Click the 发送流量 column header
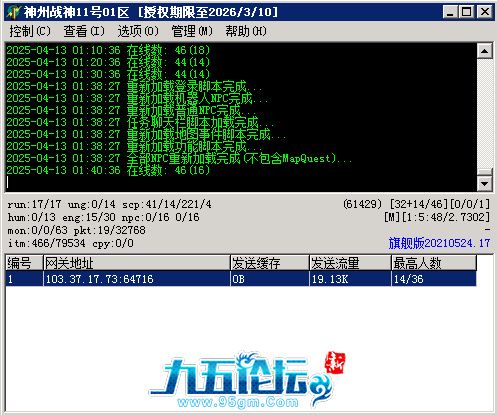 (350, 263)
